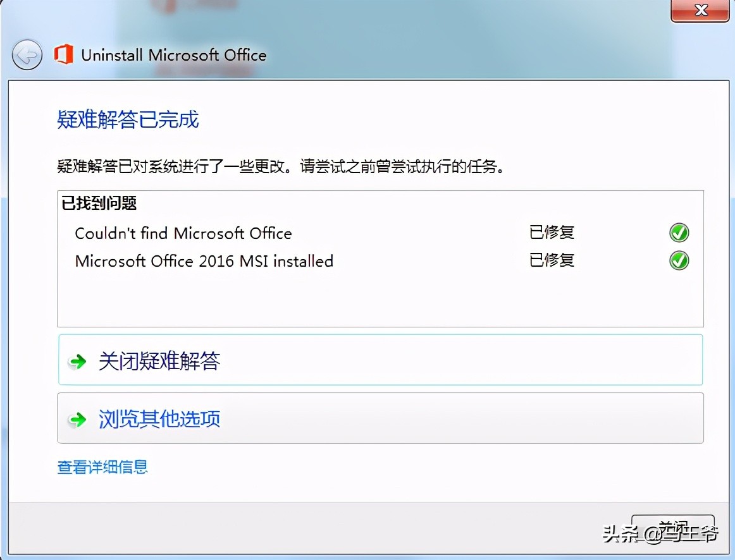Viewport: 735px width, 560px height.
Task: Click the Uninstall Microsoft Office title text
Action: point(174,55)
